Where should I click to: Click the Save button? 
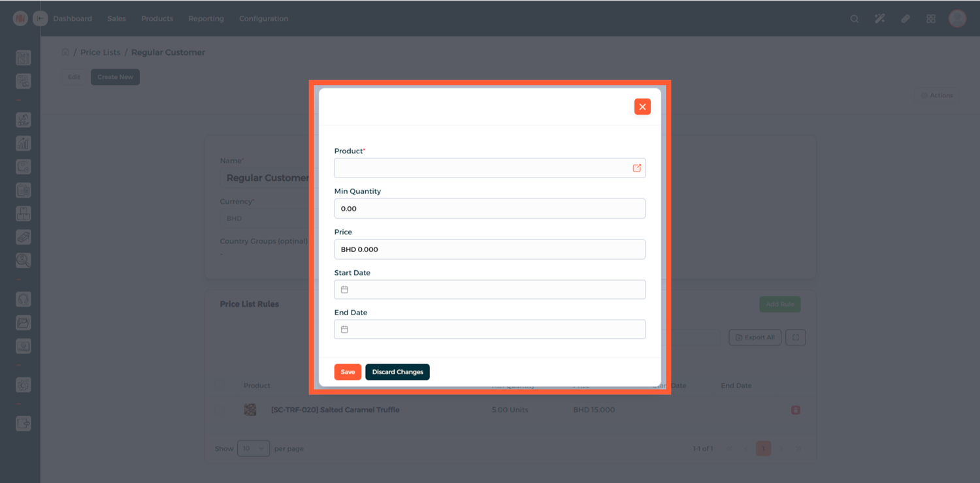[x=348, y=372]
